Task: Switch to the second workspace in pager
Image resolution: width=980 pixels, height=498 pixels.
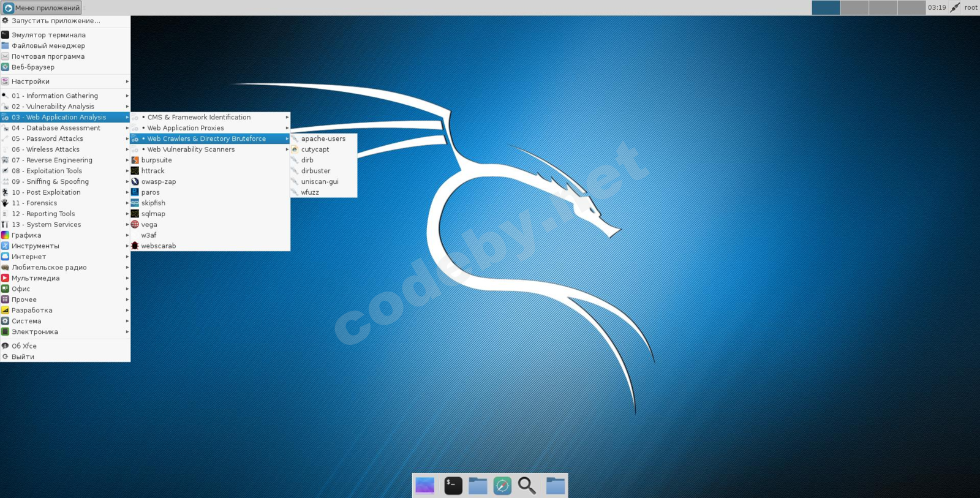Action: click(x=854, y=7)
